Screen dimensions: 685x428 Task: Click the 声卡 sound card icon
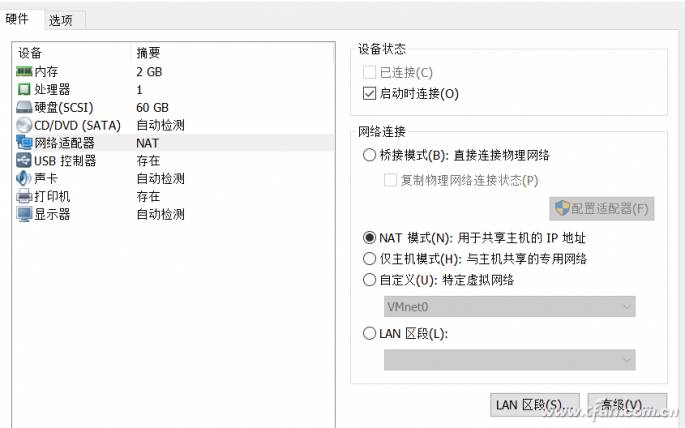pos(24,178)
